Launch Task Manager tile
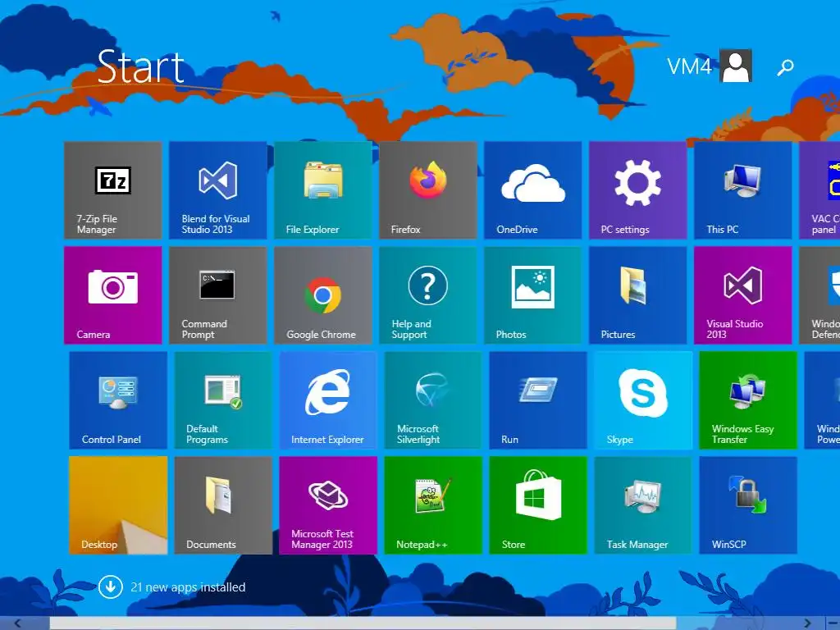The image size is (840, 630). click(643, 504)
